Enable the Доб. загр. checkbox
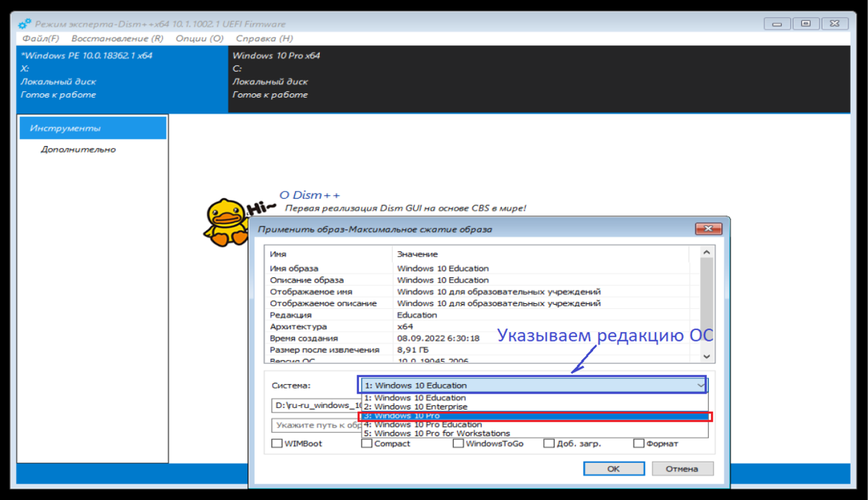This screenshot has height=500, width=868. coord(549,444)
